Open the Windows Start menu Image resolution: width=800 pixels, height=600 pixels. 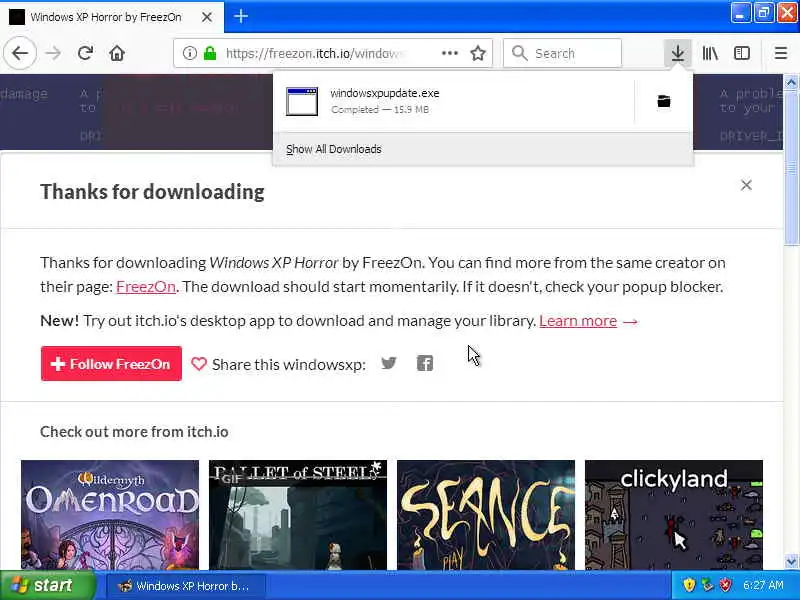coord(47,585)
